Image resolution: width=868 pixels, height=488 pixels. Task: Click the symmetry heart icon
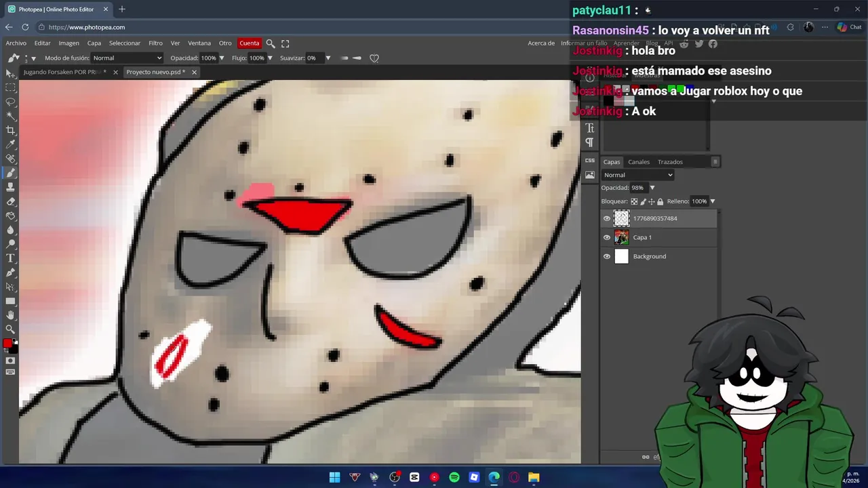click(374, 58)
